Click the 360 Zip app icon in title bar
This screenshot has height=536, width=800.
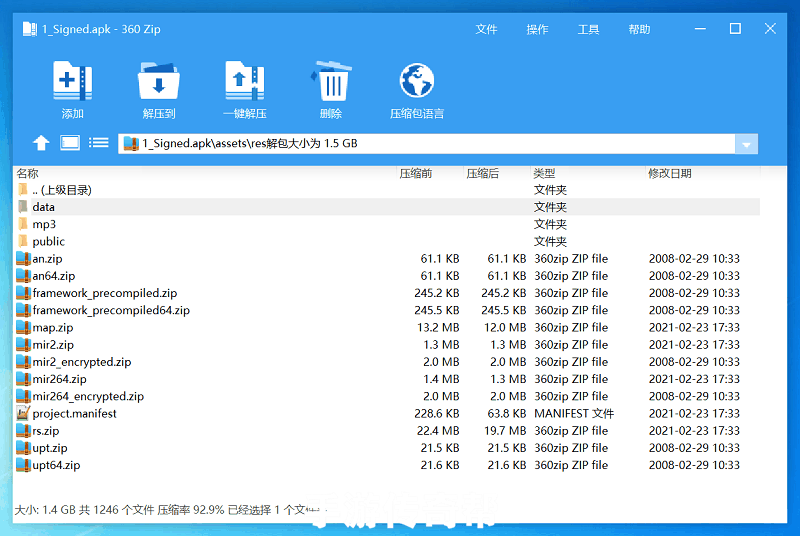pos(30,29)
